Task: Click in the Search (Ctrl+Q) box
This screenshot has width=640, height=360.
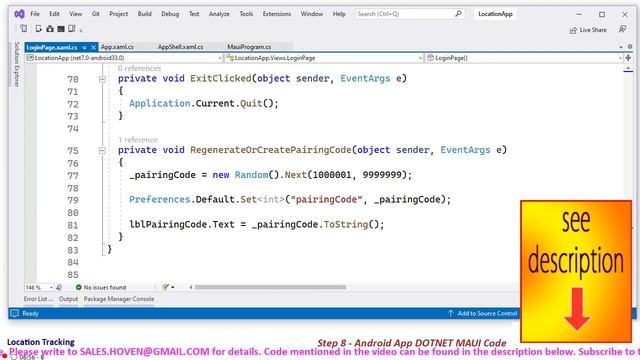Action: (410, 14)
